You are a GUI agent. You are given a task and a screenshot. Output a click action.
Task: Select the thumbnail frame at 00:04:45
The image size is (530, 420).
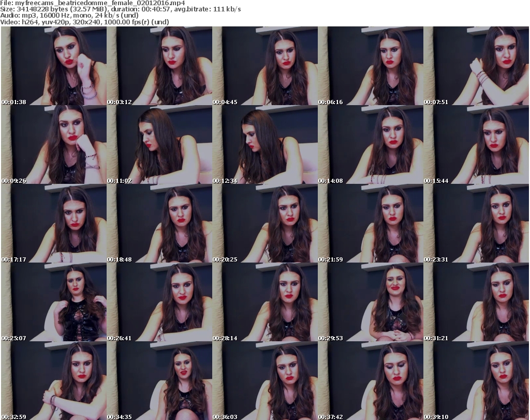[x=265, y=66]
